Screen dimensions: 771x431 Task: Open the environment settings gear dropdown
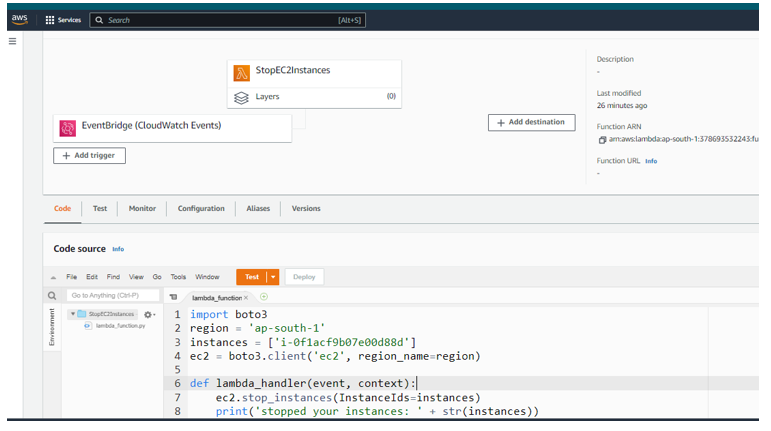149,315
